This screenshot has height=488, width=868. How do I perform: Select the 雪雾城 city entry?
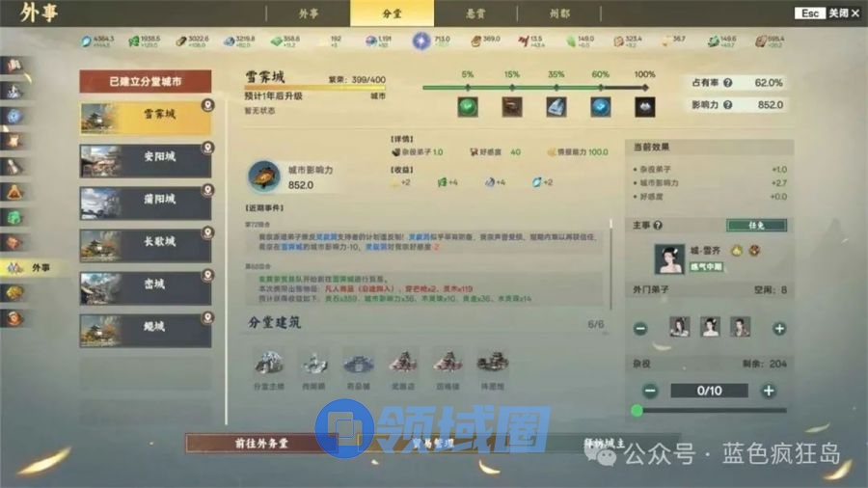click(145, 116)
